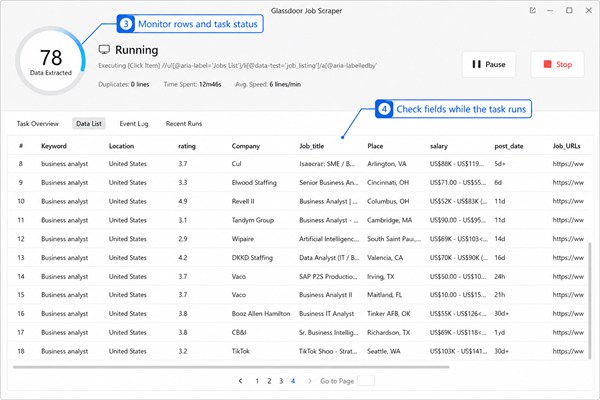The width and height of the screenshot is (600, 400).
Task: Click the Location column header
Action: [121, 146]
